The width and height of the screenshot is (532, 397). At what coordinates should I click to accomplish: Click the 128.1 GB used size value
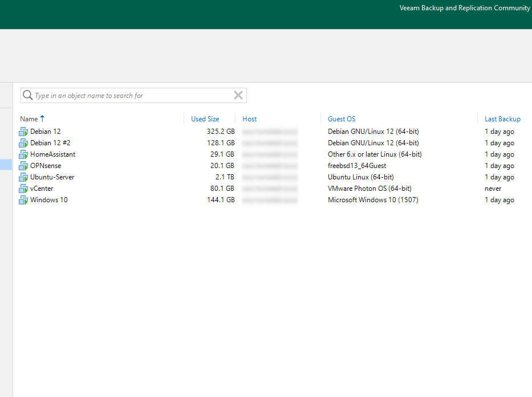point(221,143)
